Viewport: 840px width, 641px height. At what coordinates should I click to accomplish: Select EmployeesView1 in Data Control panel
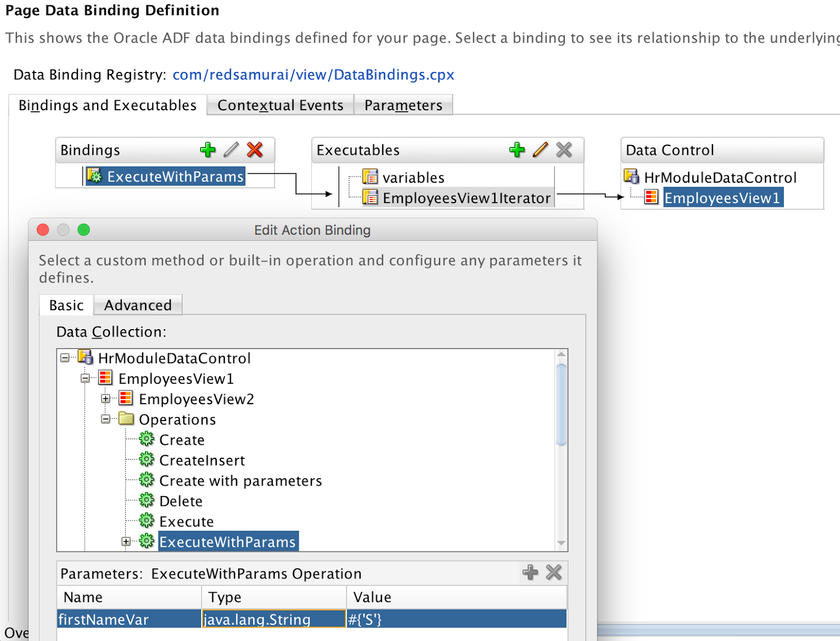pos(723,198)
